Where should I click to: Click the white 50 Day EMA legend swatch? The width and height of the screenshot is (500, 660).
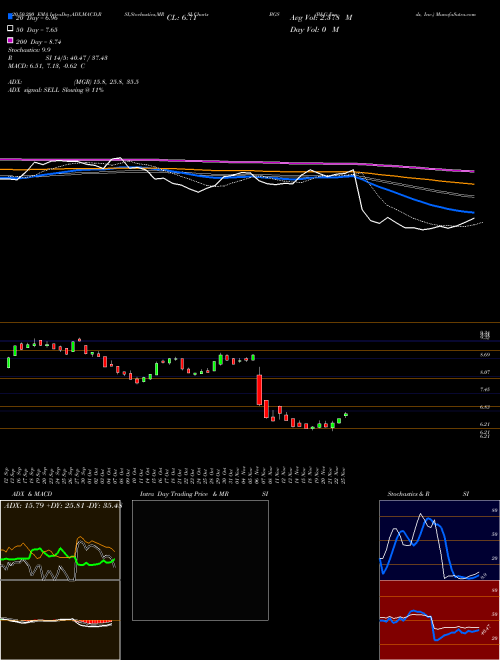pos(10,29)
